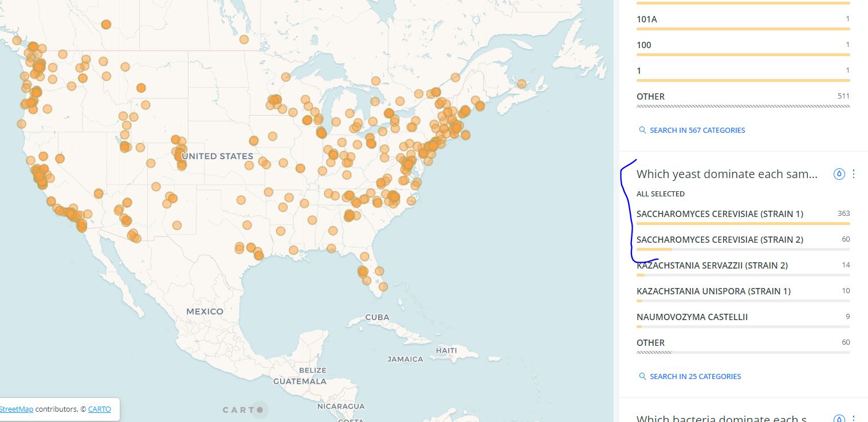
Task: Click OTHER category with 511 count
Action: pos(651,97)
